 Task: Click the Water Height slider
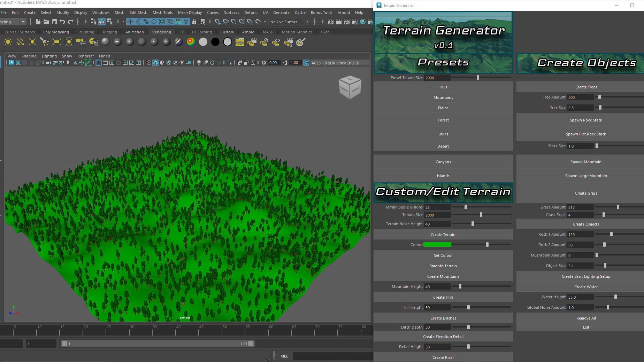point(620,297)
